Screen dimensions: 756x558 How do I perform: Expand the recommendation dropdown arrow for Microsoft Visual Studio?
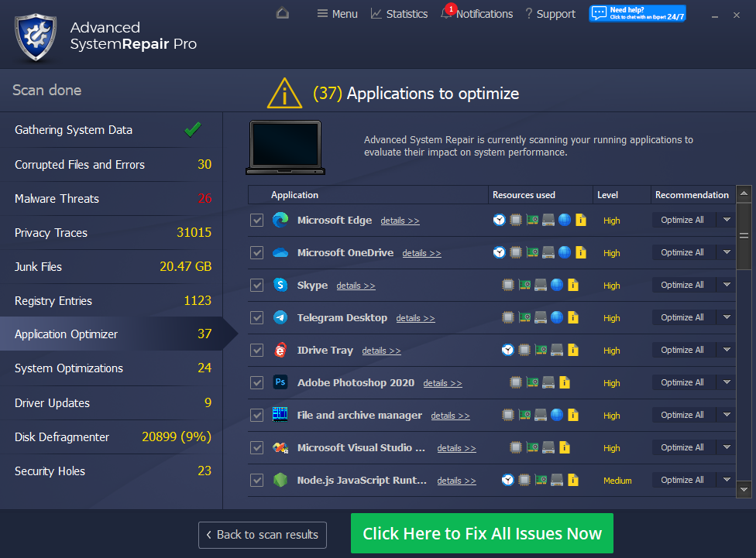click(726, 447)
